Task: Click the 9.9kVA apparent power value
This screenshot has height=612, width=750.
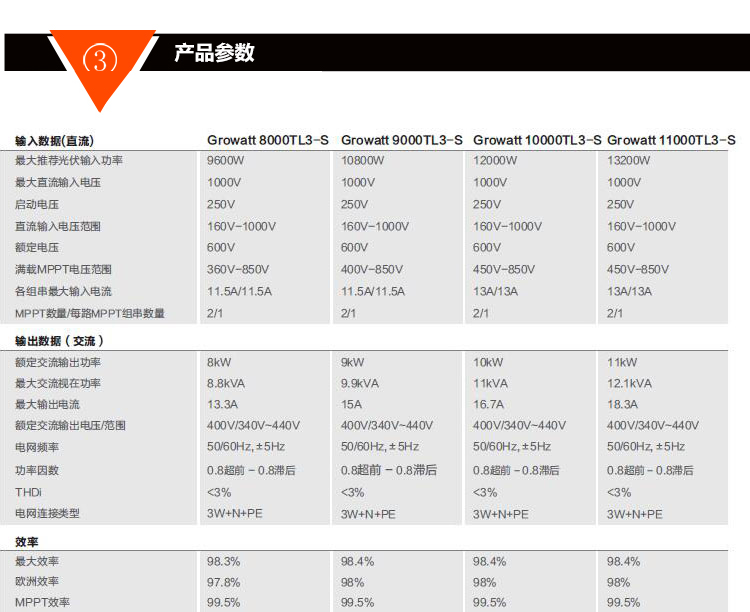Action: click(x=360, y=383)
